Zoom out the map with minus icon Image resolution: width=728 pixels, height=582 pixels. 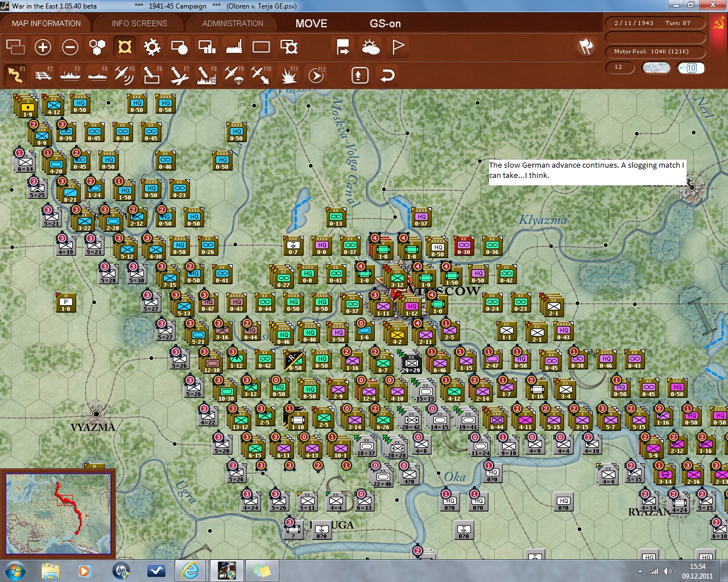point(70,47)
